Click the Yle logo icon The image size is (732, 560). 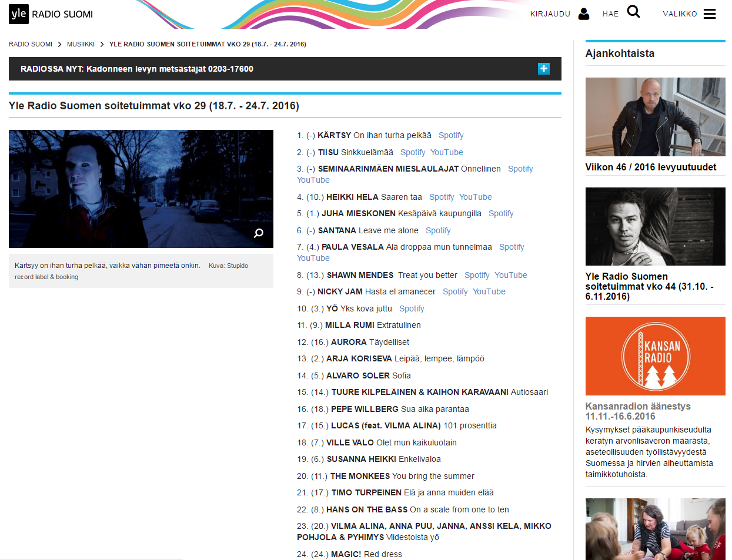tap(18, 14)
